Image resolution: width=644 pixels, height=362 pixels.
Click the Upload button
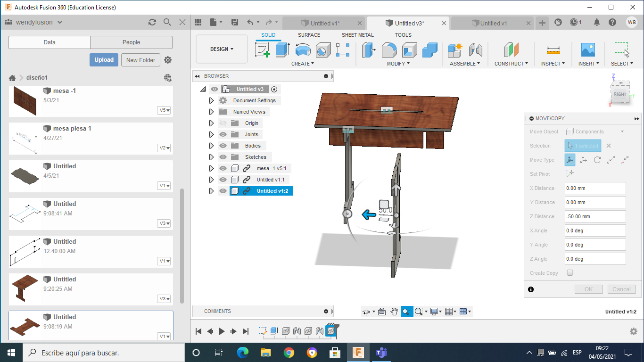(104, 60)
